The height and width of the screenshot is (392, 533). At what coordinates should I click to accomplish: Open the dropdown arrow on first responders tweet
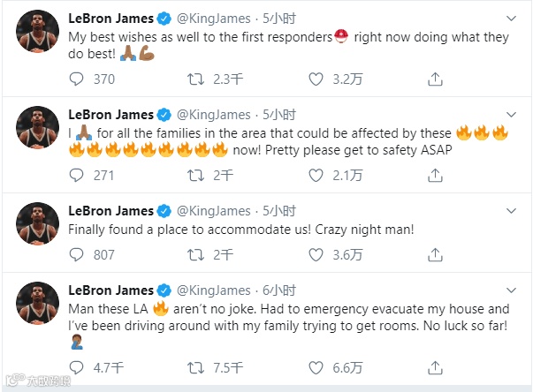point(510,18)
